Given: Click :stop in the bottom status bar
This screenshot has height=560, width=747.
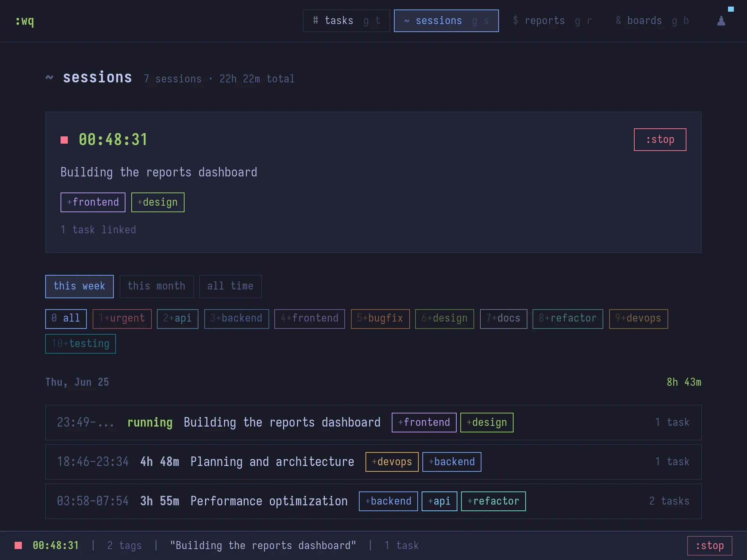Looking at the screenshot, I should pos(709,546).
